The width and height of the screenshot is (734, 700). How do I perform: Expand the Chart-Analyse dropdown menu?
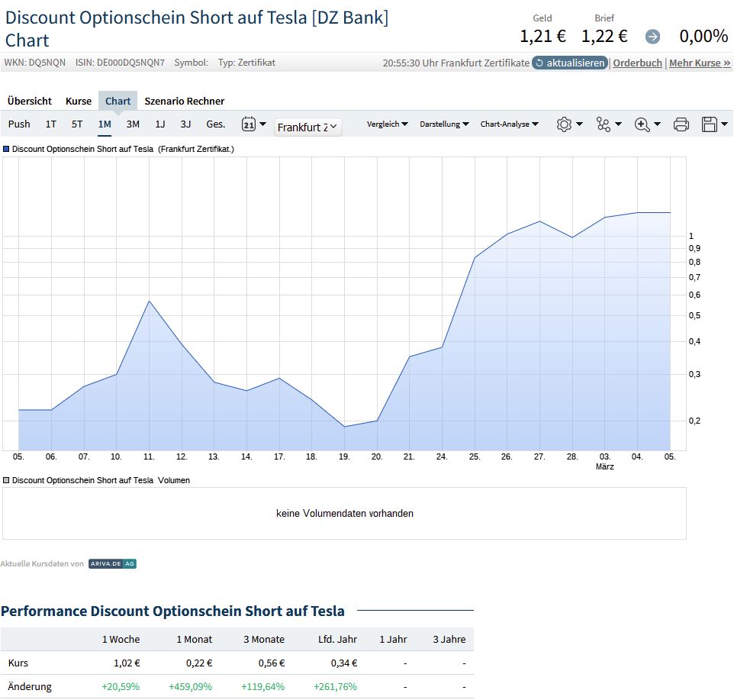tap(510, 124)
